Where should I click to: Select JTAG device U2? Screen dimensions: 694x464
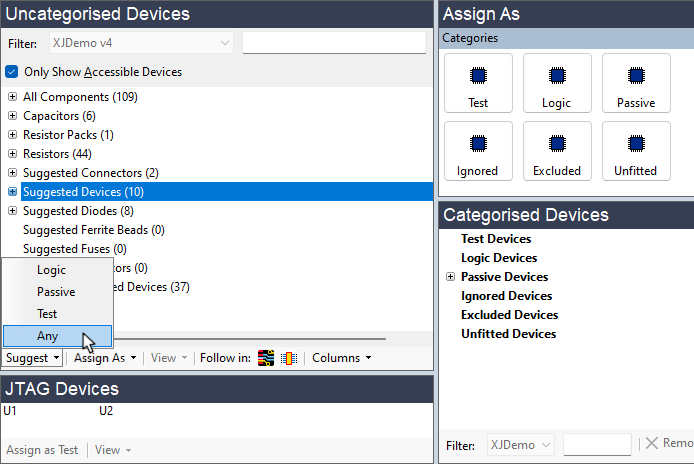[x=106, y=411]
